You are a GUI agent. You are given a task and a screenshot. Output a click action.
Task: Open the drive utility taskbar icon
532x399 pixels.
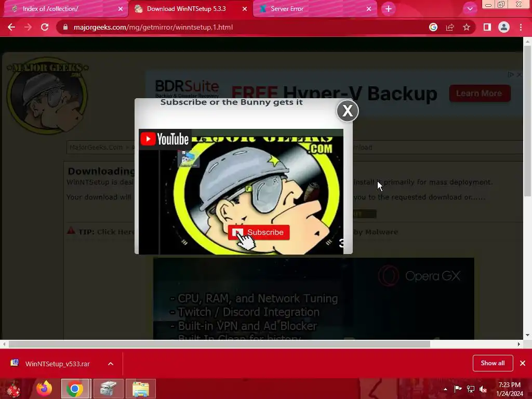108,389
